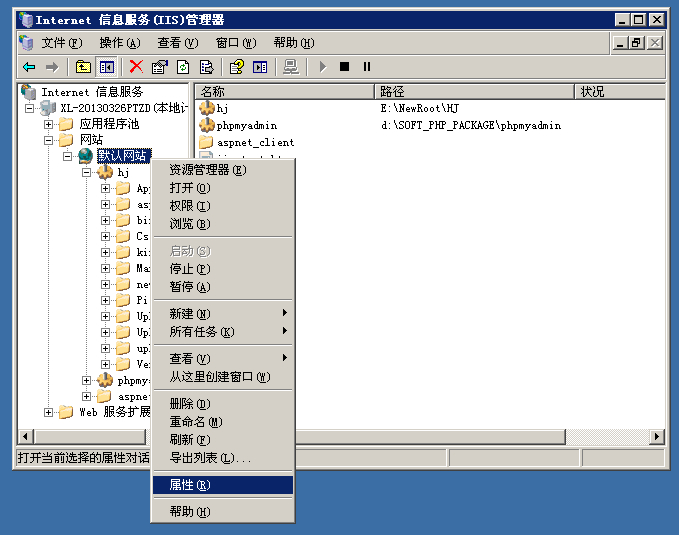Screen dimensions: 679x535
Task: Click the default website globe icon in tree
Action: (86, 156)
